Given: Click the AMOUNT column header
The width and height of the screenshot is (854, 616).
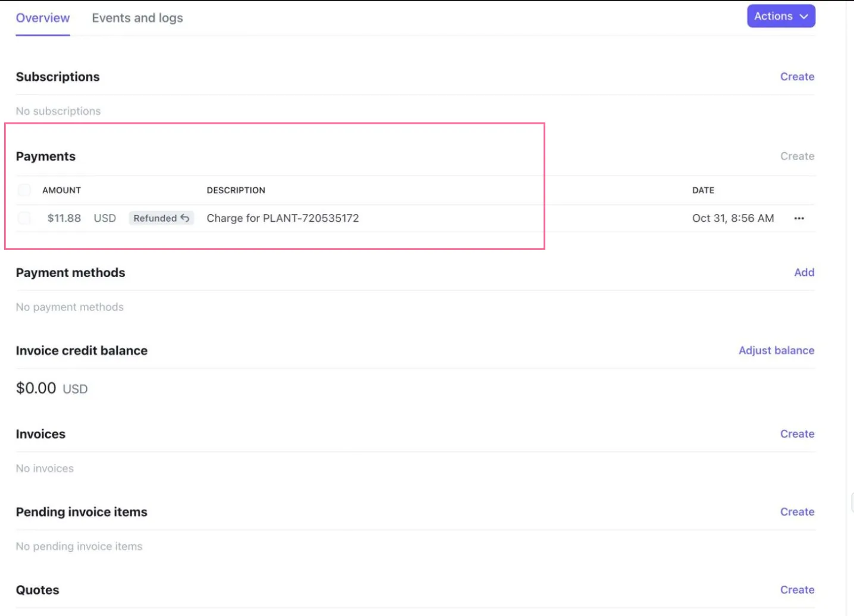Looking at the screenshot, I should [61, 190].
